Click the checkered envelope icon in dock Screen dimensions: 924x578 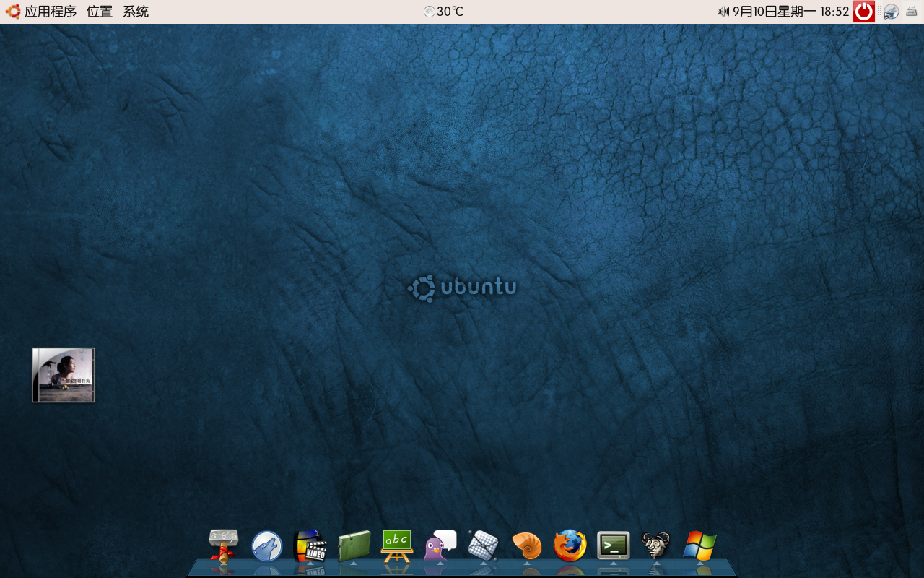coord(483,546)
